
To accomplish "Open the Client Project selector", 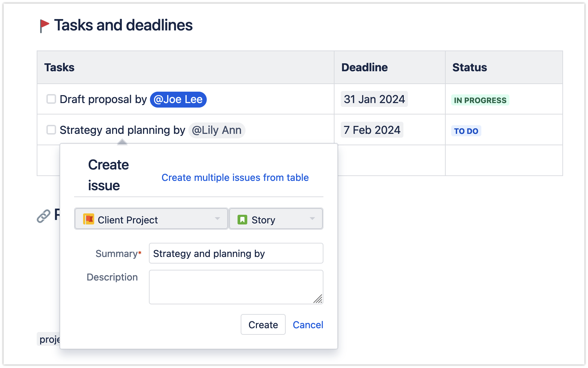I will pos(151,219).
